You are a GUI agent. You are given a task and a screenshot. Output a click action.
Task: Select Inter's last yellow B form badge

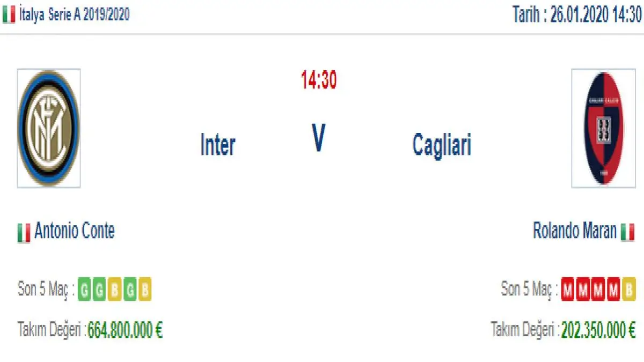click(x=144, y=290)
